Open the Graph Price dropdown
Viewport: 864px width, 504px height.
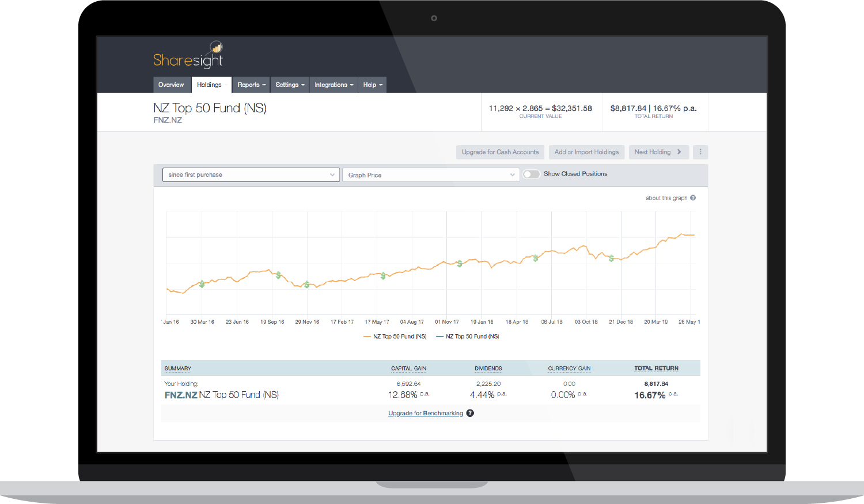[x=431, y=175]
